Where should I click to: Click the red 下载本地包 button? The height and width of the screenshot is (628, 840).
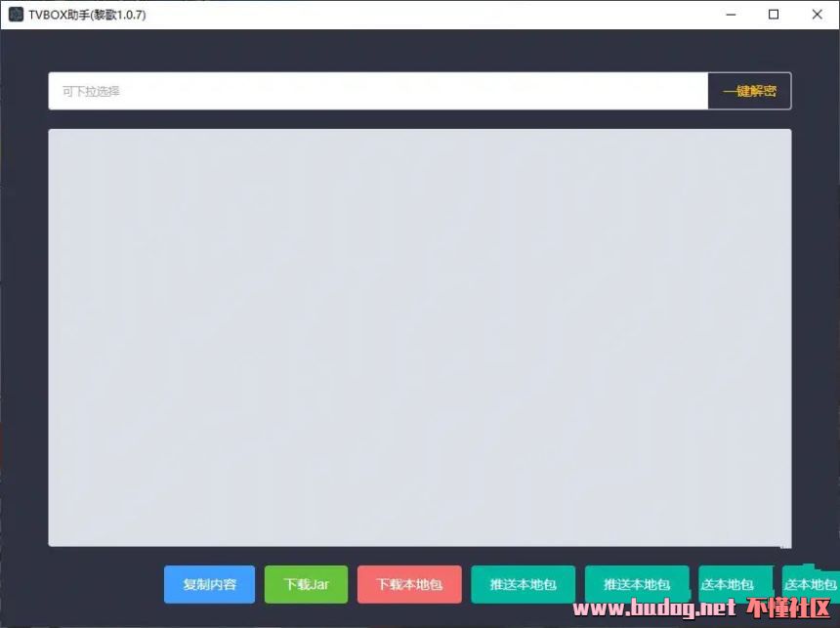pyautogui.click(x=409, y=584)
